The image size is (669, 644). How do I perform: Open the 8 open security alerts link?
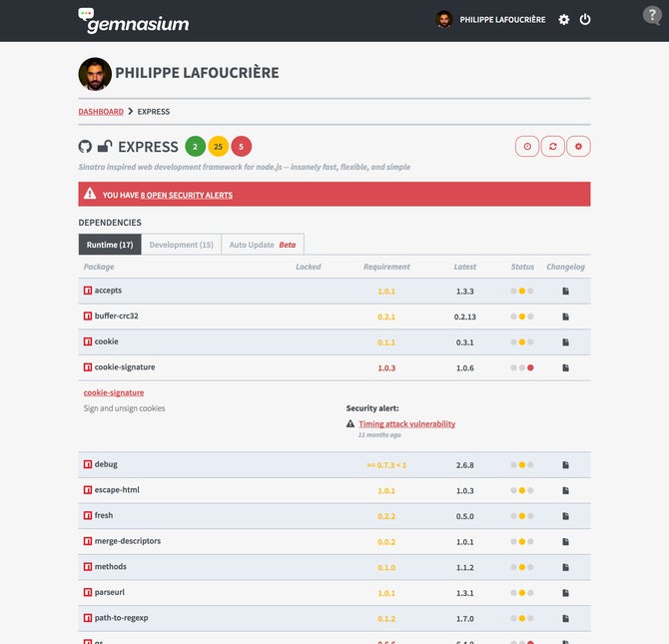[187, 195]
